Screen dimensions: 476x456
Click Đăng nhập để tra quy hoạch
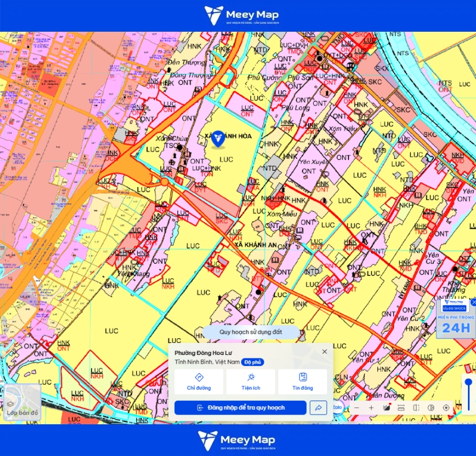click(x=241, y=408)
